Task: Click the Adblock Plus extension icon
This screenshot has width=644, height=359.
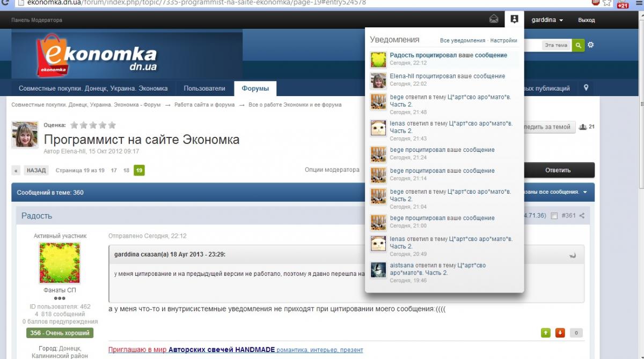Action: 596,3
